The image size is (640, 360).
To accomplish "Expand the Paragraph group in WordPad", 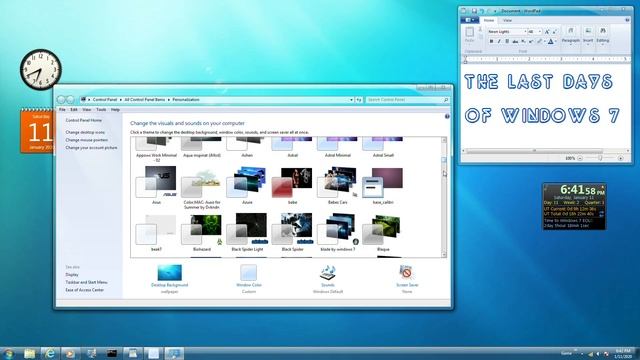I will (571, 36).
